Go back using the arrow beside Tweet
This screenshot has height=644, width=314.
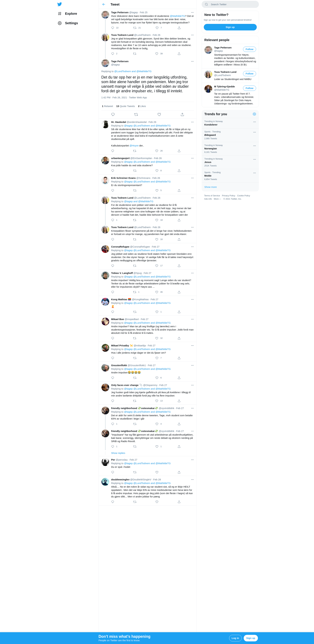pos(104,4)
